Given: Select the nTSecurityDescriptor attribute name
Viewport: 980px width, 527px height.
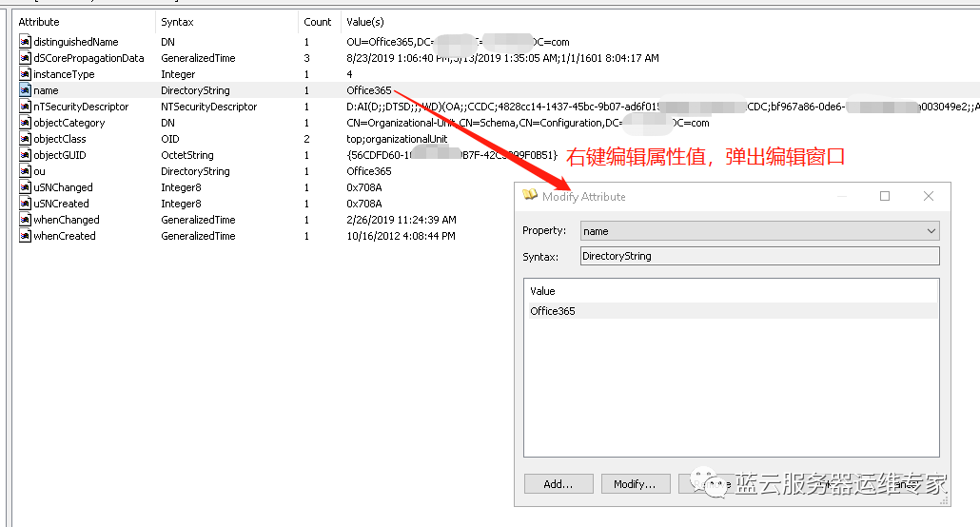Looking at the screenshot, I should (x=81, y=107).
